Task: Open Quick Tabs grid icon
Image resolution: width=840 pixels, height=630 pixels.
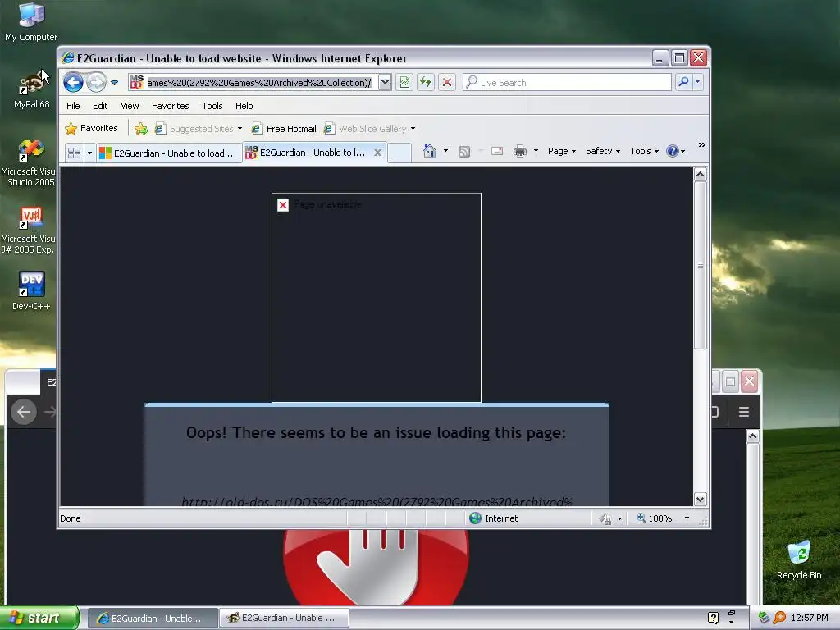Action: (x=75, y=153)
